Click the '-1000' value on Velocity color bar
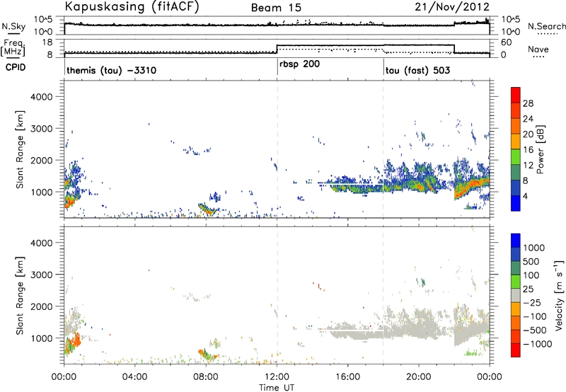The image size is (566, 392). pyautogui.click(x=538, y=344)
